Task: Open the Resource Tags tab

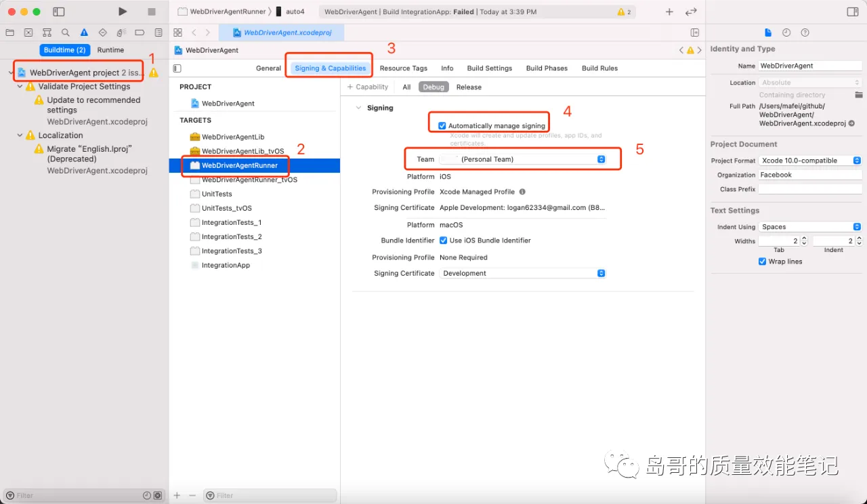Action: [x=403, y=68]
